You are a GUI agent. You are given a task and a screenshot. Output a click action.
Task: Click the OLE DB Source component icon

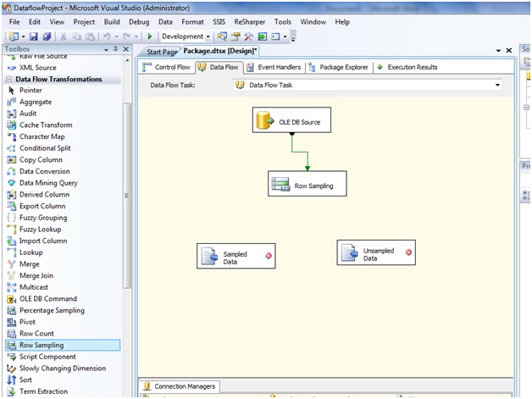coord(264,121)
